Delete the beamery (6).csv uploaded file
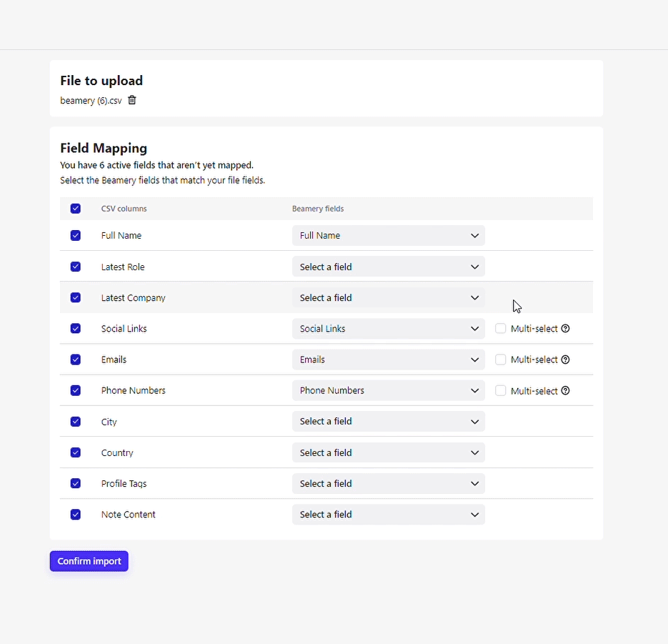The height and width of the screenshot is (644, 668). 132,100
